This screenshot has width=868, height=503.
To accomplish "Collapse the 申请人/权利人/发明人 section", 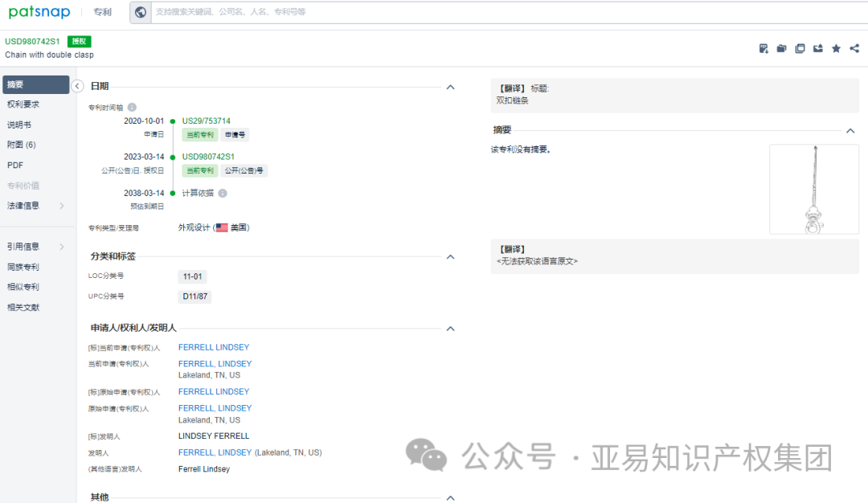I will (x=450, y=329).
